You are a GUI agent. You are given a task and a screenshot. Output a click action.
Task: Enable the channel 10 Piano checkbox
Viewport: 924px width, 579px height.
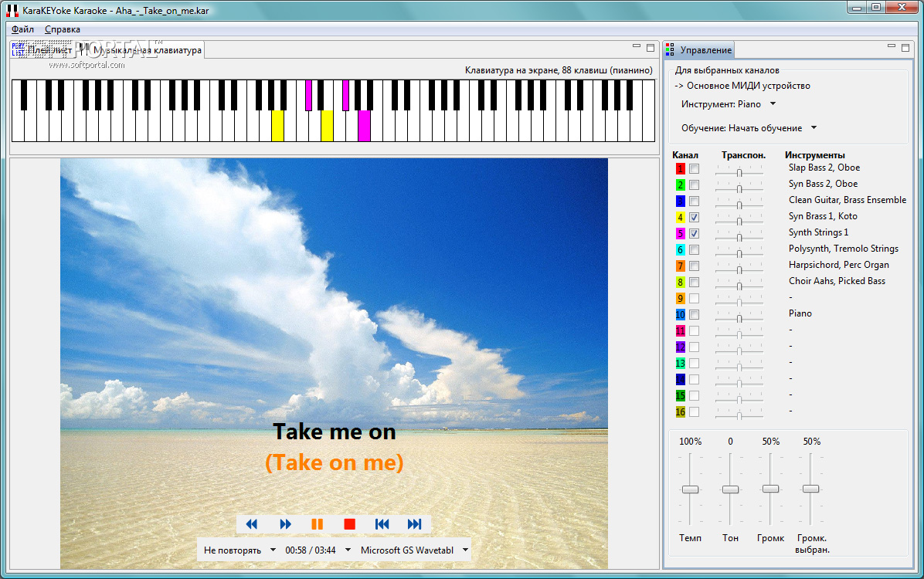coord(695,314)
